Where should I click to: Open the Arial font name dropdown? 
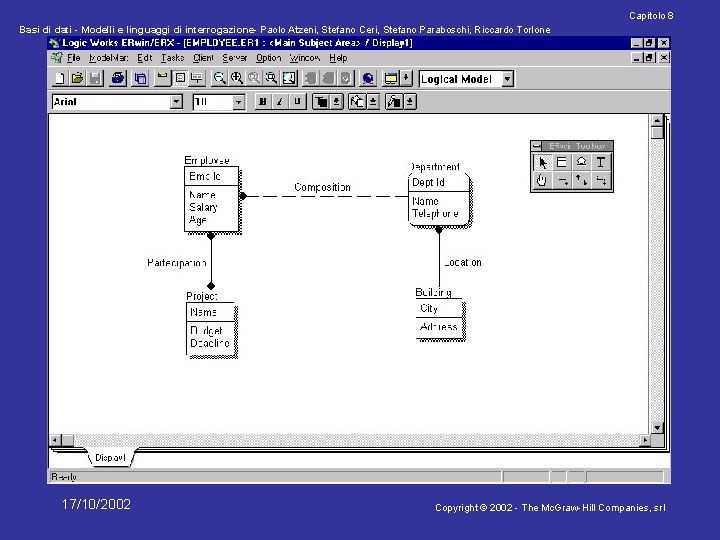click(176, 102)
